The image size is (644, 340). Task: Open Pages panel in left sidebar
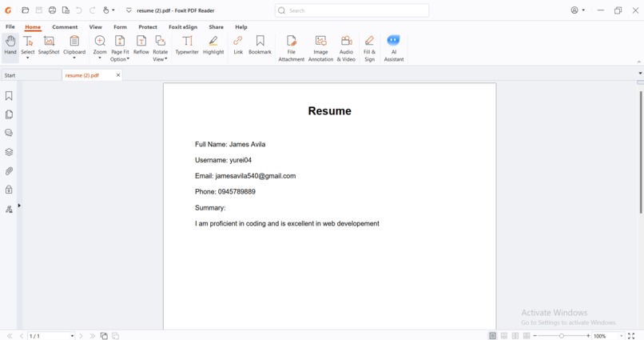coord(9,114)
